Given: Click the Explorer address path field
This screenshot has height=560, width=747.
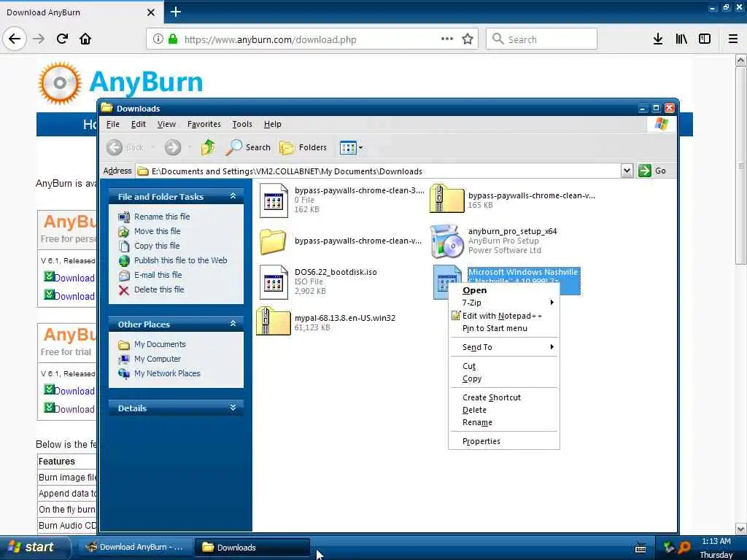Looking at the screenshot, I should click(x=379, y=171).
